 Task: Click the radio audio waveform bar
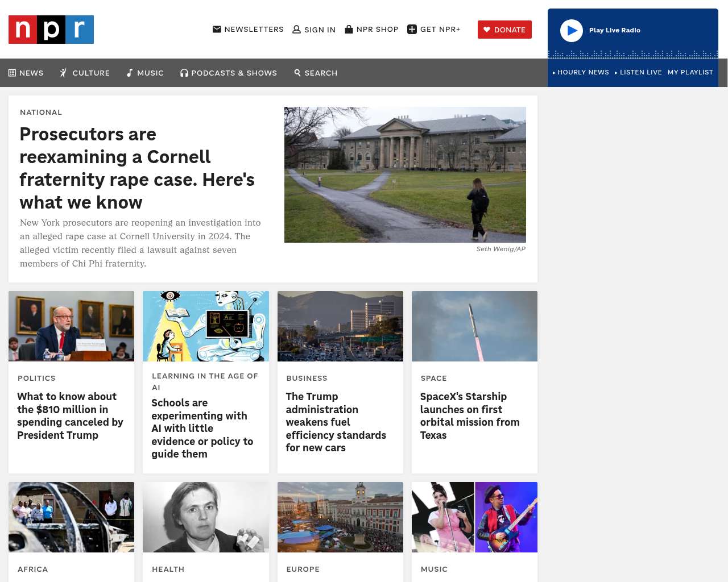click(633, 55)
